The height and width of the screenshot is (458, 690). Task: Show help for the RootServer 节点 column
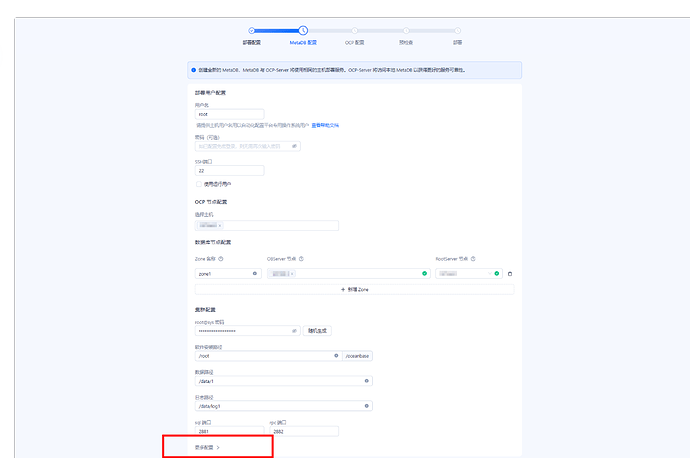pos(473,259)
